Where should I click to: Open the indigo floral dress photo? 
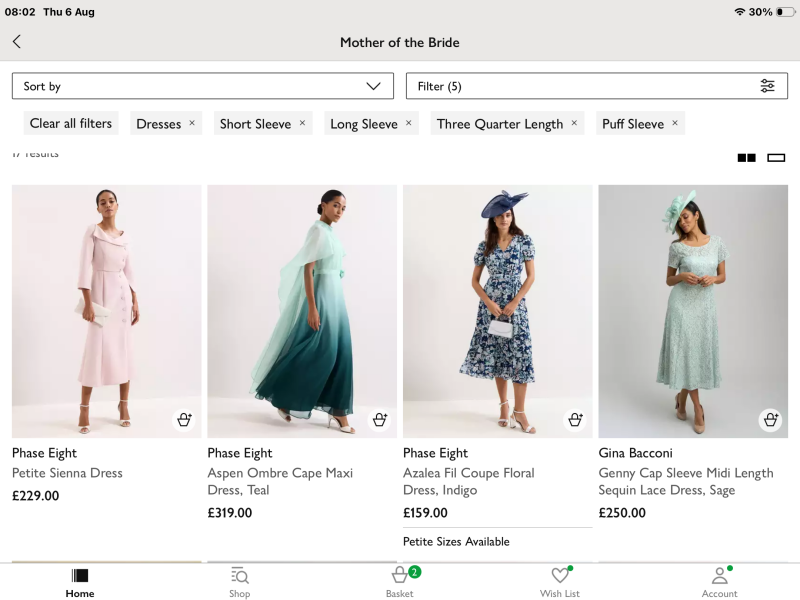coord(497,311)
